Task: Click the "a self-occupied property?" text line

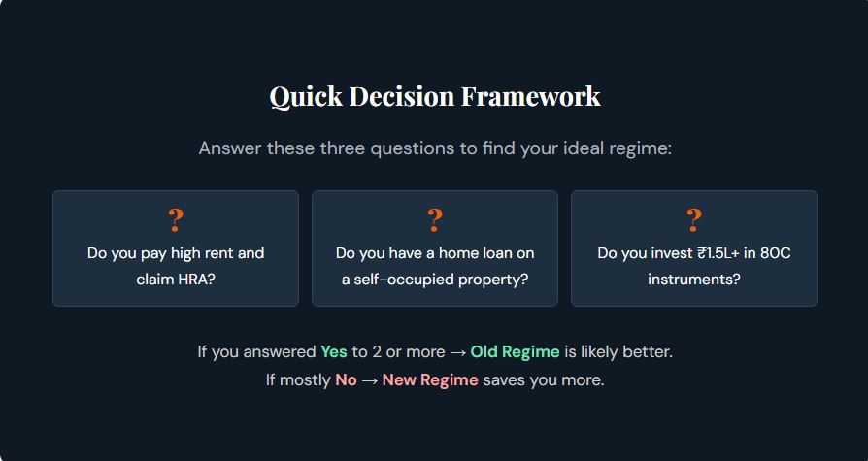Action: [x=435, y=280]
